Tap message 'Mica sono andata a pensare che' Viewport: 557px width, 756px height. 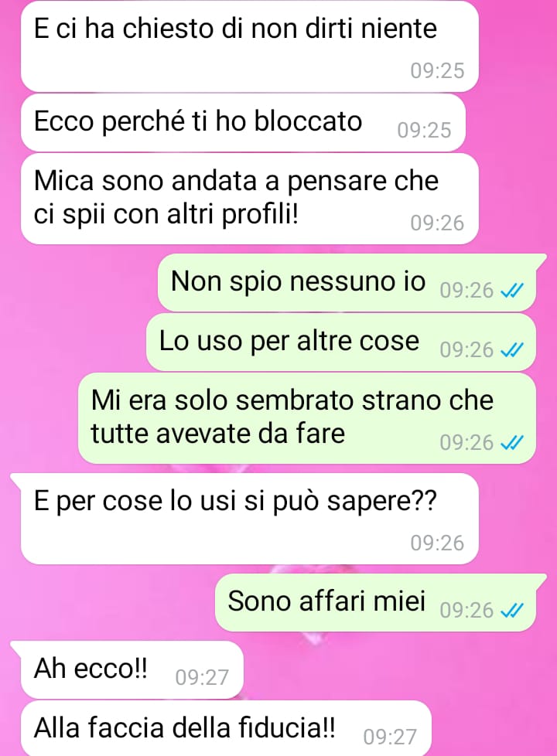click(x=250, y=199)
